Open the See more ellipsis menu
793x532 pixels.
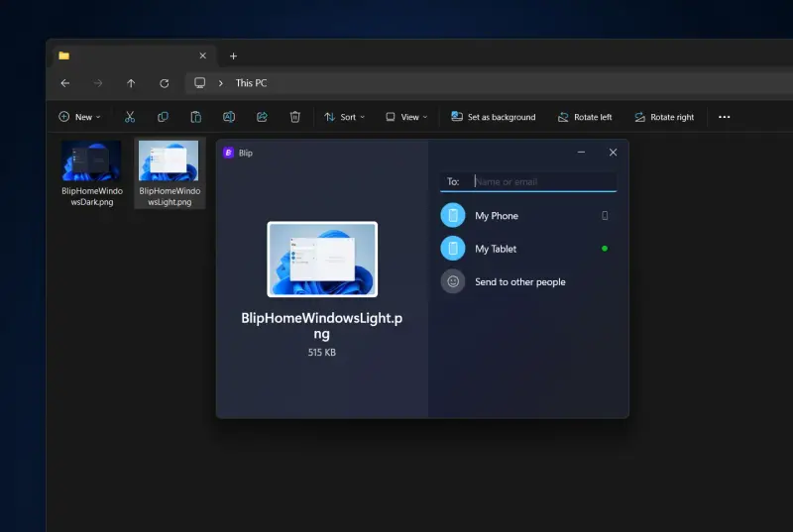coord(724,117)
